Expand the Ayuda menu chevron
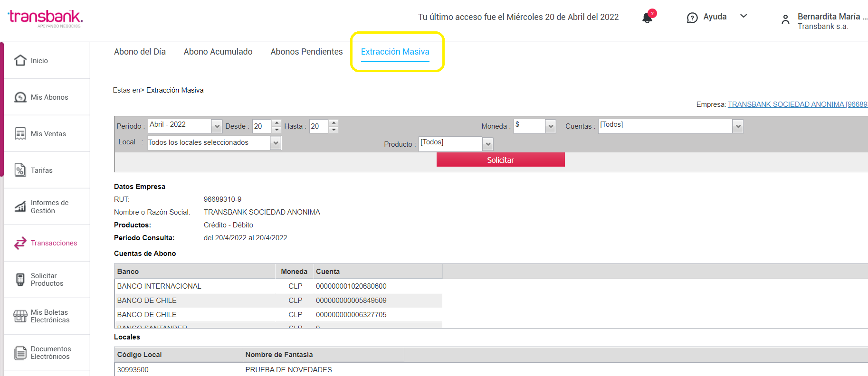Image resolution: width=868 pixels, height=376 pixels. [x=744, y=16]
